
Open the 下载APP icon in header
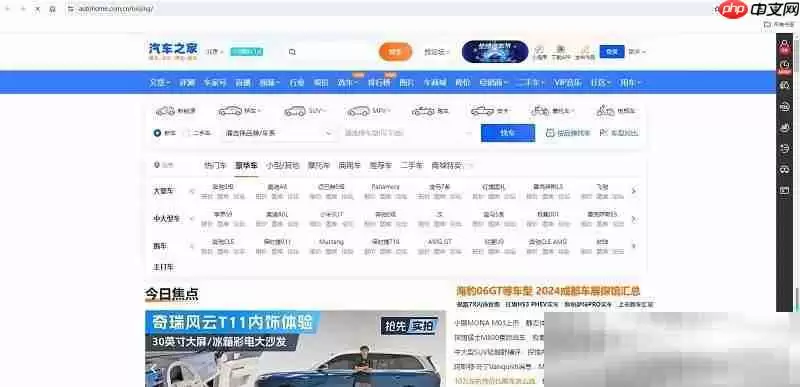560,49
